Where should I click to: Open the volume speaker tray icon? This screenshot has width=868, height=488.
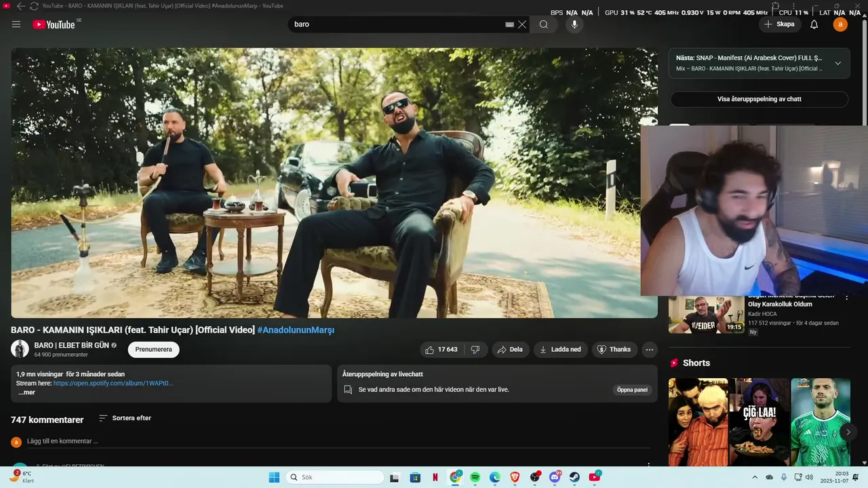(x=810, y=477)
